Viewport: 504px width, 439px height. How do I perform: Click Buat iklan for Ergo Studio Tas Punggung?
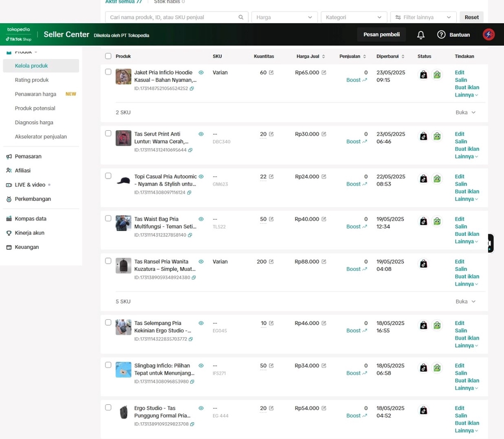coord(467,423)
